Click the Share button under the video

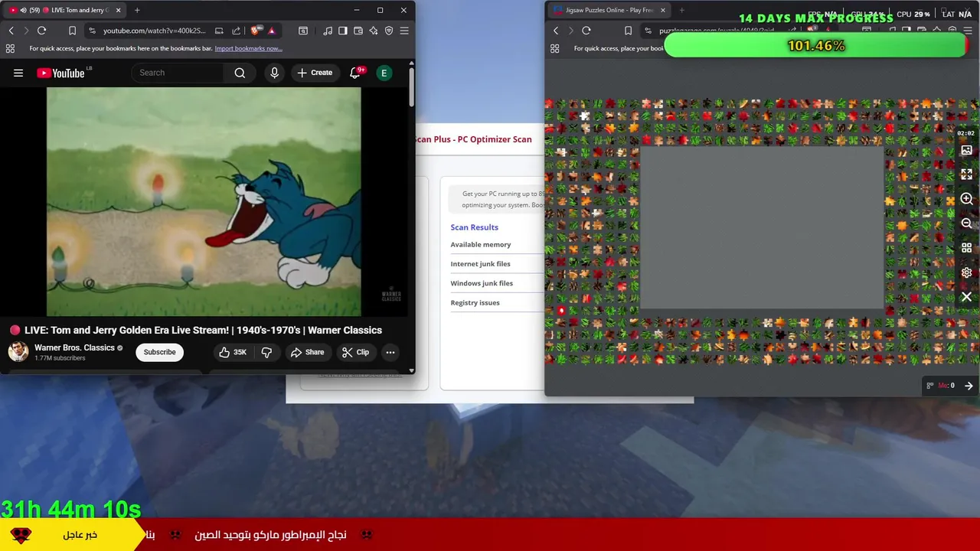[x=307, y=352]
